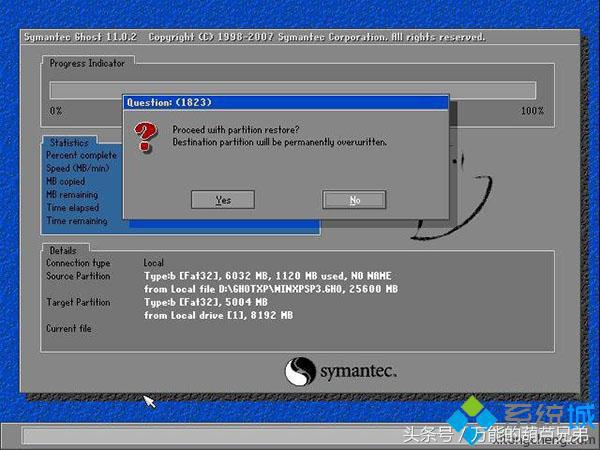
Task: Click the 0% progress label
Action: click(56, 110)
